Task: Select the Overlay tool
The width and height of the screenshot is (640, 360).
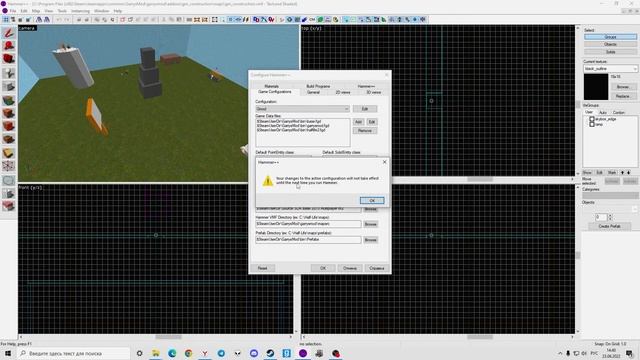Action: tap(9, 139)
